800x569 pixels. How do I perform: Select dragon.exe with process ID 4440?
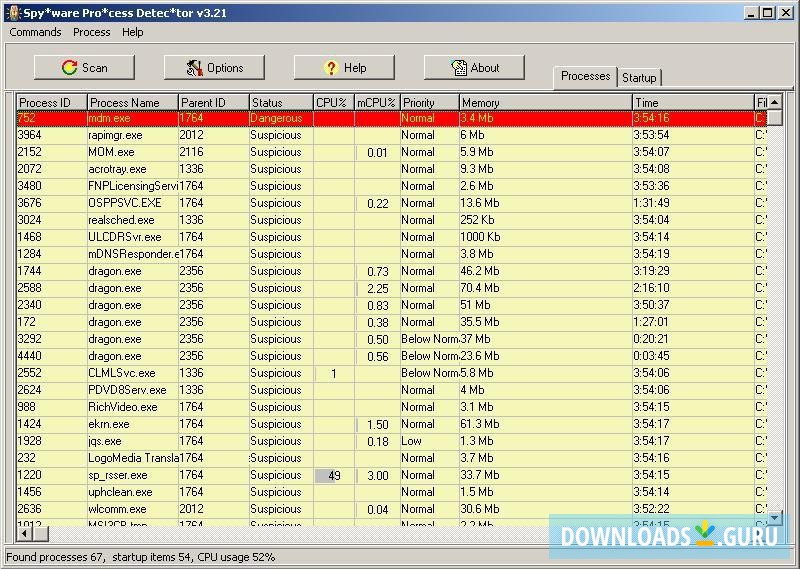392,356
